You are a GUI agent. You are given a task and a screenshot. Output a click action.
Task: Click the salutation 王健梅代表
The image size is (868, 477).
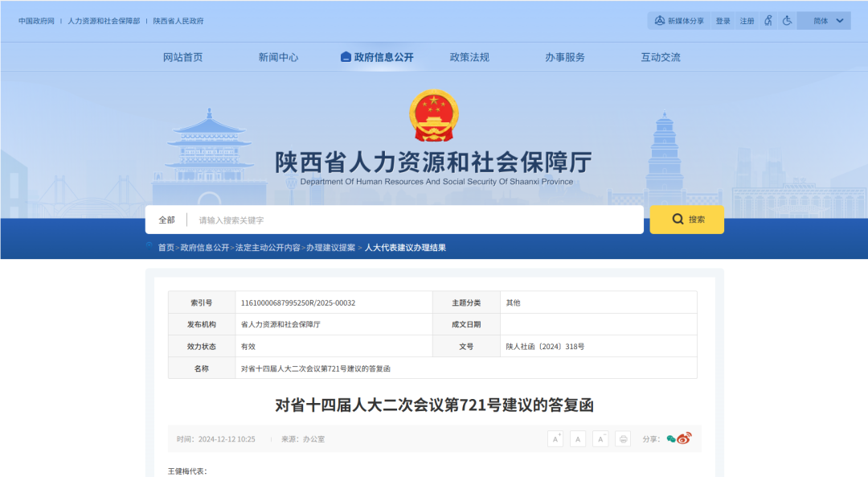click(x=187, y=471)
